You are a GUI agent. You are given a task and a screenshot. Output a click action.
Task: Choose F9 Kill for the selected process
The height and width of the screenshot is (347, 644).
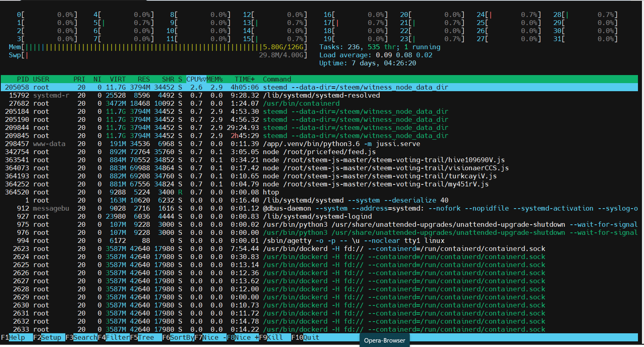(x=275, y=337)
